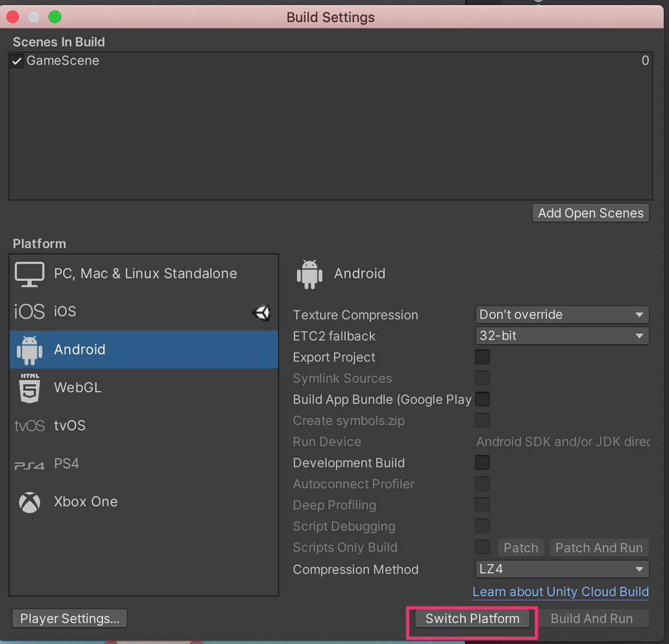Select the WebGL platform row
This screenshot has height=644, width=669.
pyautogui.click(x=144, y=388)
